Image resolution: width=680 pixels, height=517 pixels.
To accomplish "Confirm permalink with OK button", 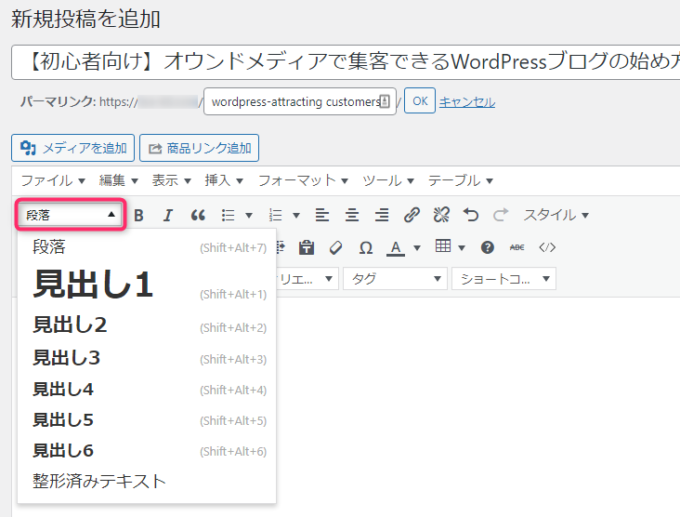I will tap(420, 101).
